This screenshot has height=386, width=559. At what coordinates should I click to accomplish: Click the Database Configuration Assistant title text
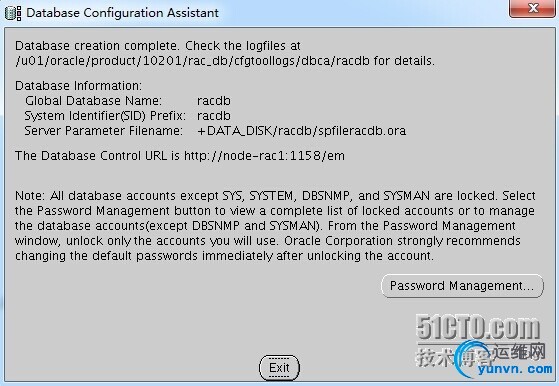click(122, 13)
